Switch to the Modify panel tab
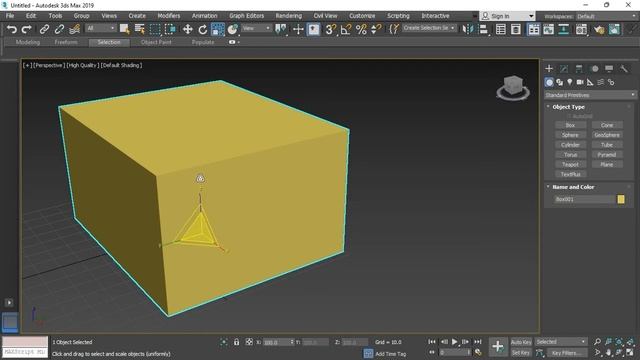Screen dimensions: 640x360 [x=564, y=69]
